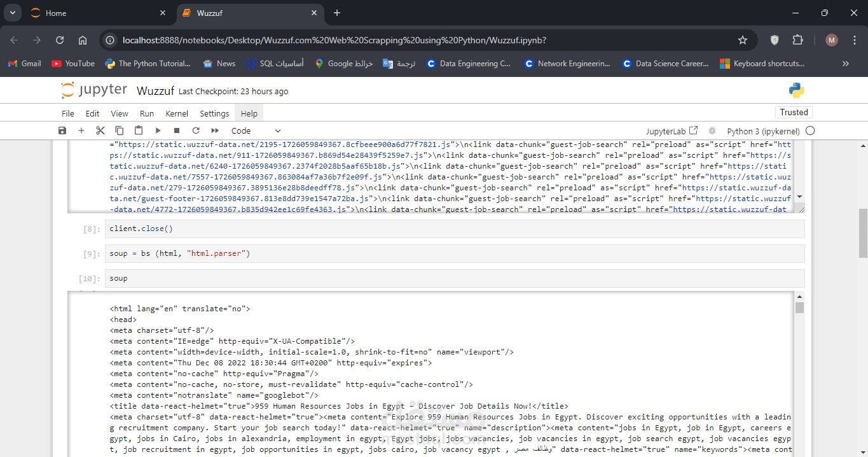Screen dimensions: 868x457
Task: Click the kernel status circle indicator
Action: click(x=810, y=130)
